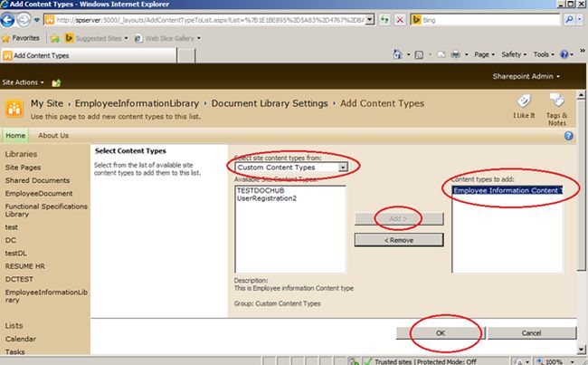
Task: Click the Stop loading red X icon
Action: point(400,20)
